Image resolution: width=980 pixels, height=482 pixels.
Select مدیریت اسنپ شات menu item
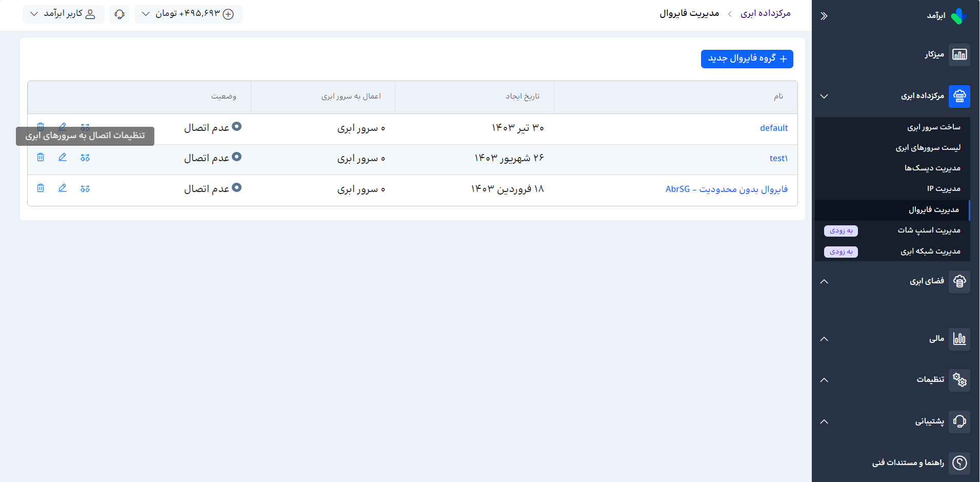point(929,230)
